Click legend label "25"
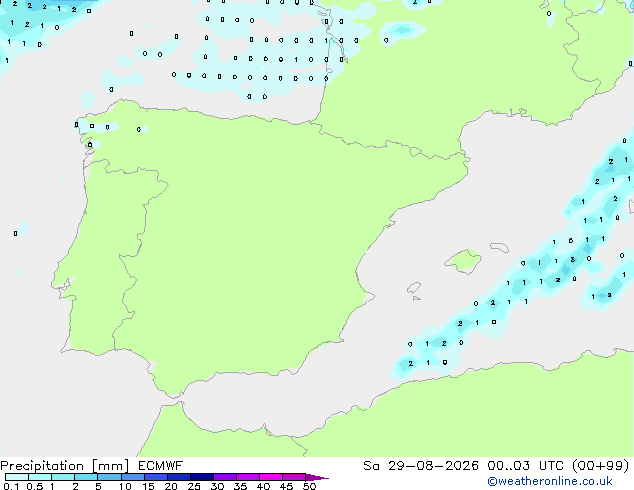Viewport: 634px width, 490px height. point(194,486)
